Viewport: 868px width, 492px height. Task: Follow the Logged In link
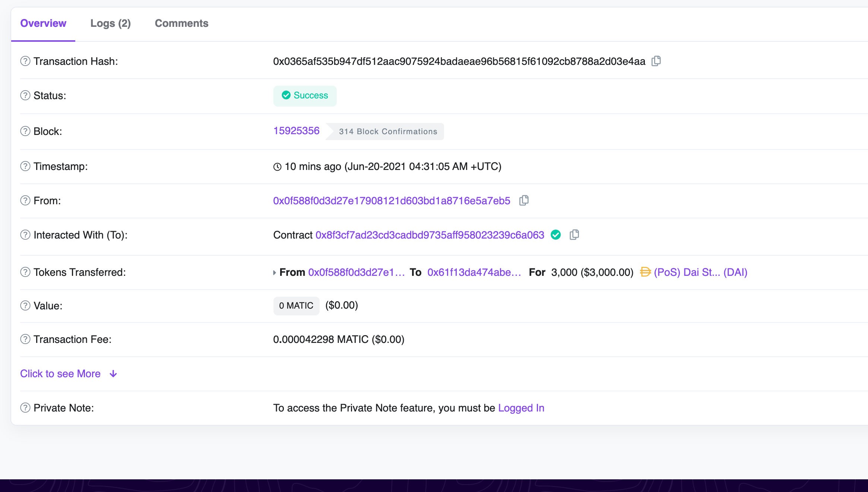[521, 408]
